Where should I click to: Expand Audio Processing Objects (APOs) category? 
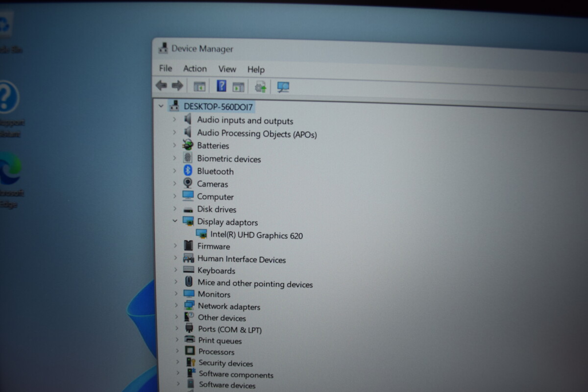tap(174, 132)
